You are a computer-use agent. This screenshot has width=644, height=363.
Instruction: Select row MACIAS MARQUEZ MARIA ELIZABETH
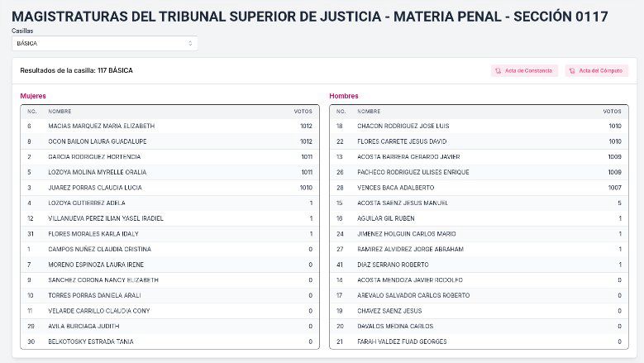click(x=169, y=126)
